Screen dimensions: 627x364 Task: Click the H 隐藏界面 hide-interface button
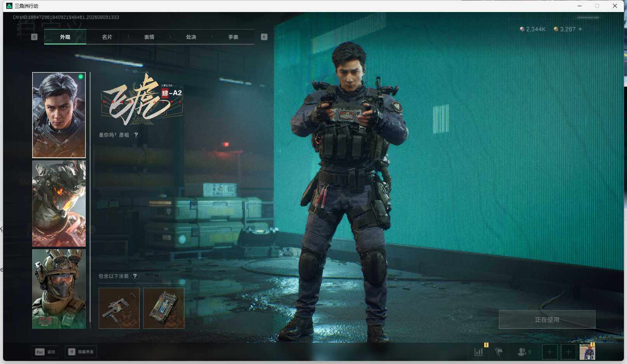click(81, 352)
